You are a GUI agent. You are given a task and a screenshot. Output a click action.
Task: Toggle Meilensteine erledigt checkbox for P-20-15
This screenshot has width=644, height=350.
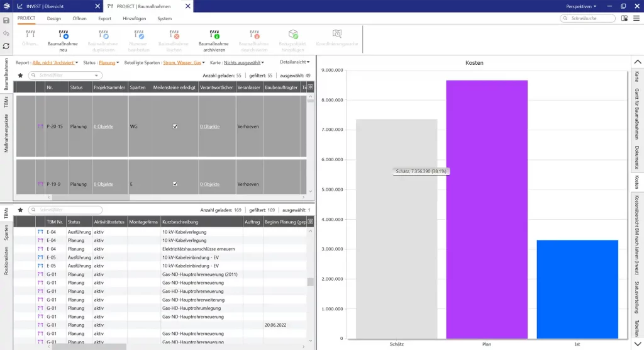click(175, 127)
